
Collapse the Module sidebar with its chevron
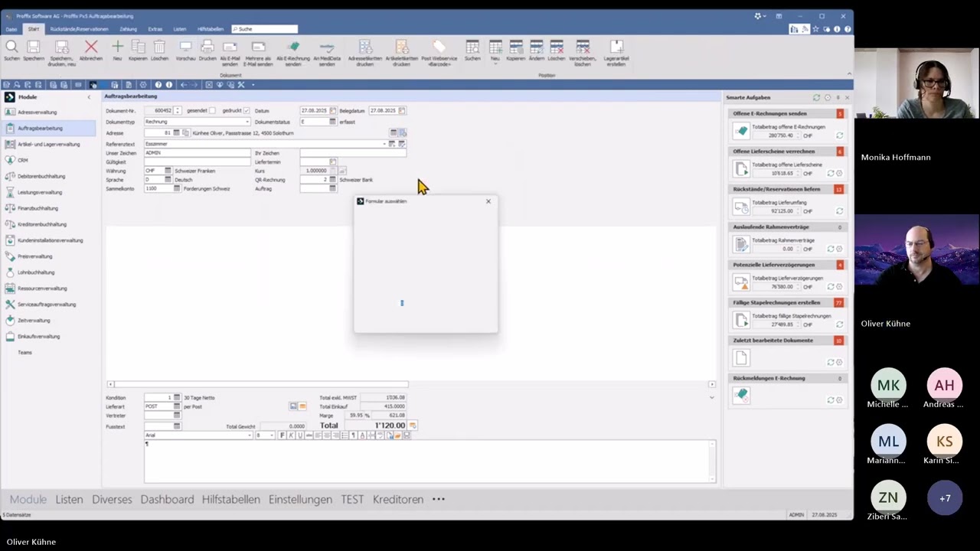pos(88,97)
